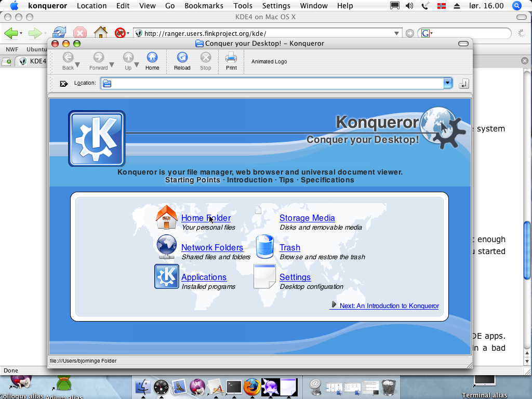Open the Storage Media link

tap(307, 218)
